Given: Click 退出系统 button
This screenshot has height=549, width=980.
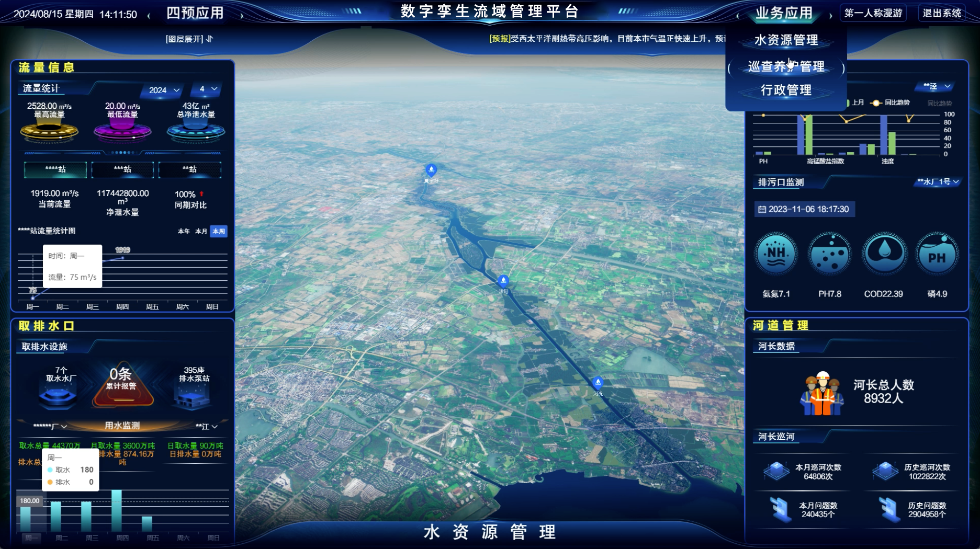Looking at the screenshot, I should pos(942,13).
